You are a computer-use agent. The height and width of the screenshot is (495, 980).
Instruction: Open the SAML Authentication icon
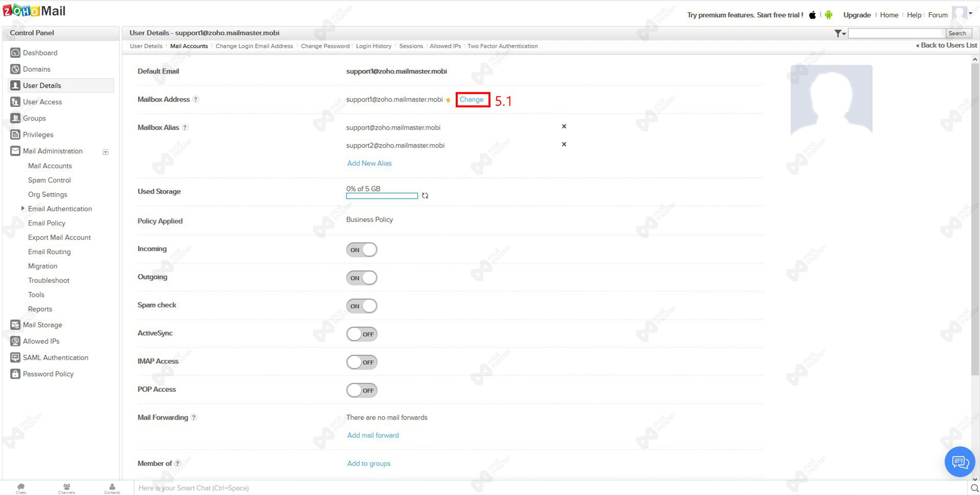click(15, 357)
